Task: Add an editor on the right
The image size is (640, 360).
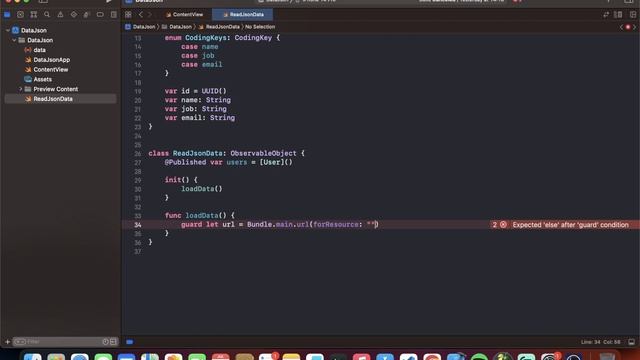Action: 633,15
